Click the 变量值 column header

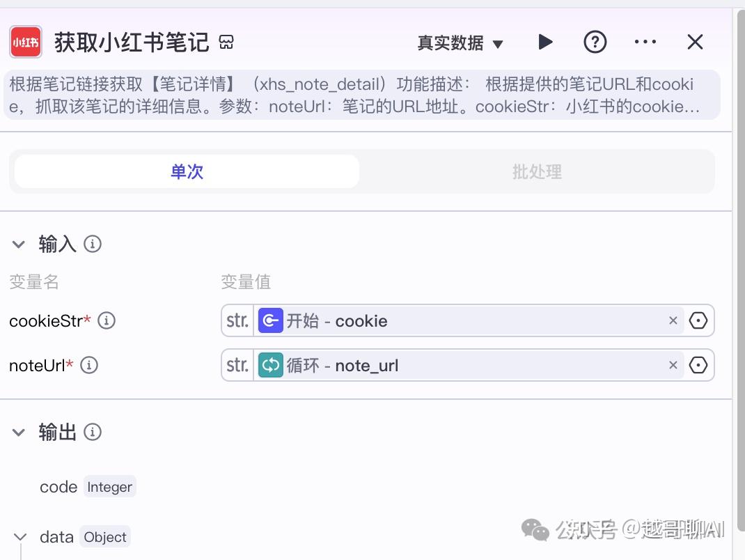pos(246,282)
